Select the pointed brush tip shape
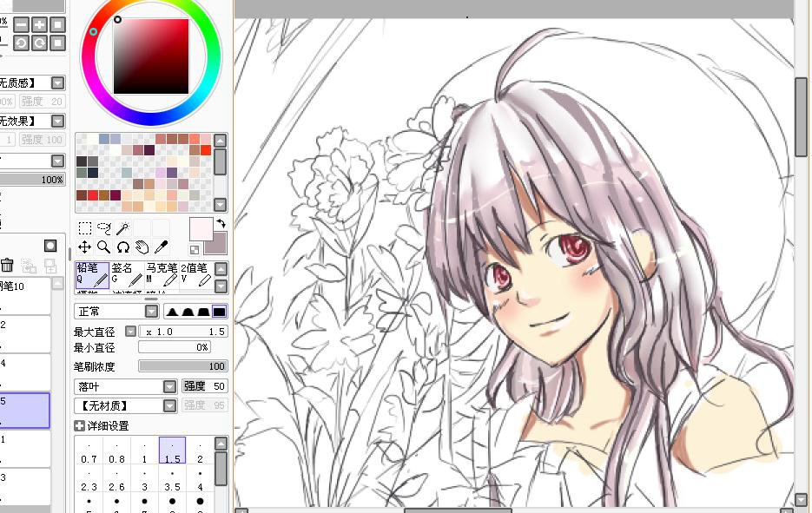This screenshot has width=812, height=513. point(173,312)
